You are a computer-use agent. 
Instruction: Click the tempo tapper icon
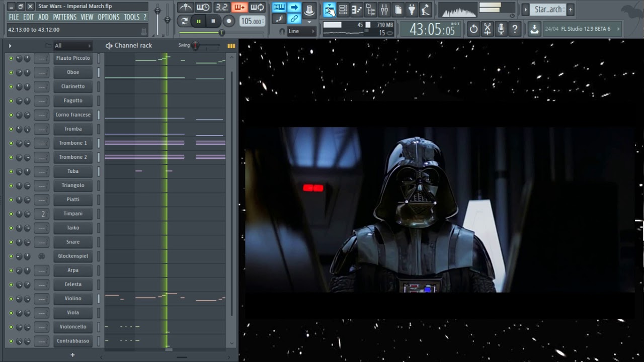[x=425, y=10]
